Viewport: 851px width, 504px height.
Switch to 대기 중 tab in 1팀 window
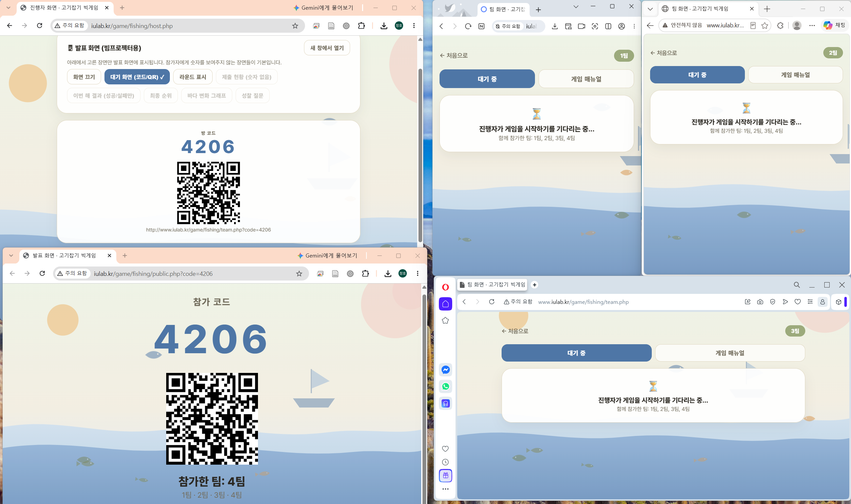coord(487,79)
